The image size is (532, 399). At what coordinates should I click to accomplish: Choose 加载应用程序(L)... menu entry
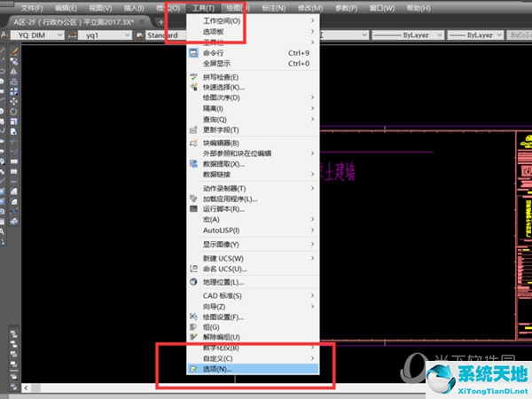click(253, 199)
